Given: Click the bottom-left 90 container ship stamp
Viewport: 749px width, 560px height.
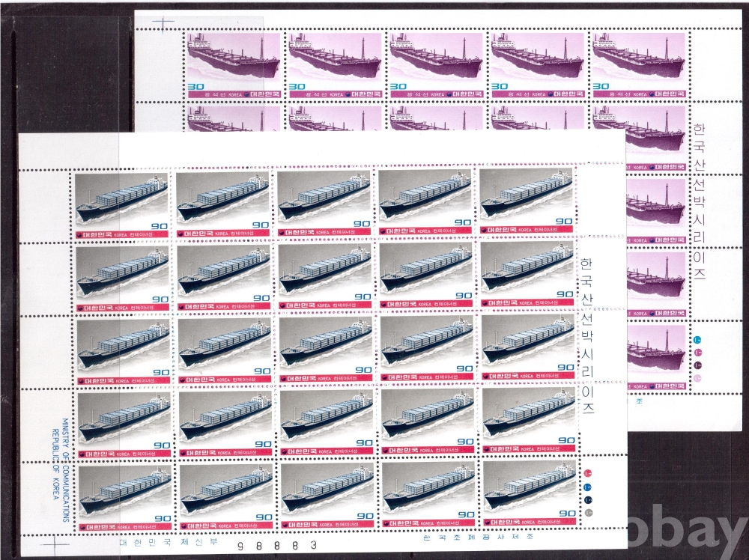Looking at the screenshot, I should click(124, 491).
